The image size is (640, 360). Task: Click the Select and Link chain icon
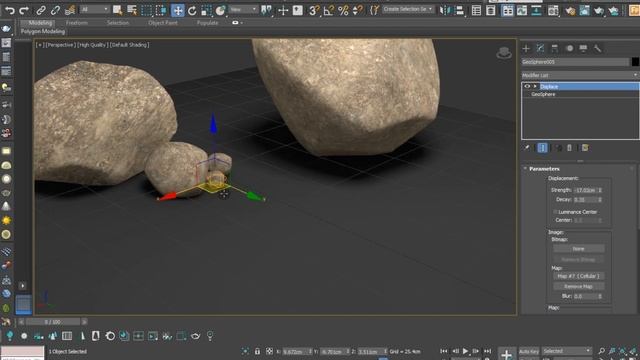(41, 10)
